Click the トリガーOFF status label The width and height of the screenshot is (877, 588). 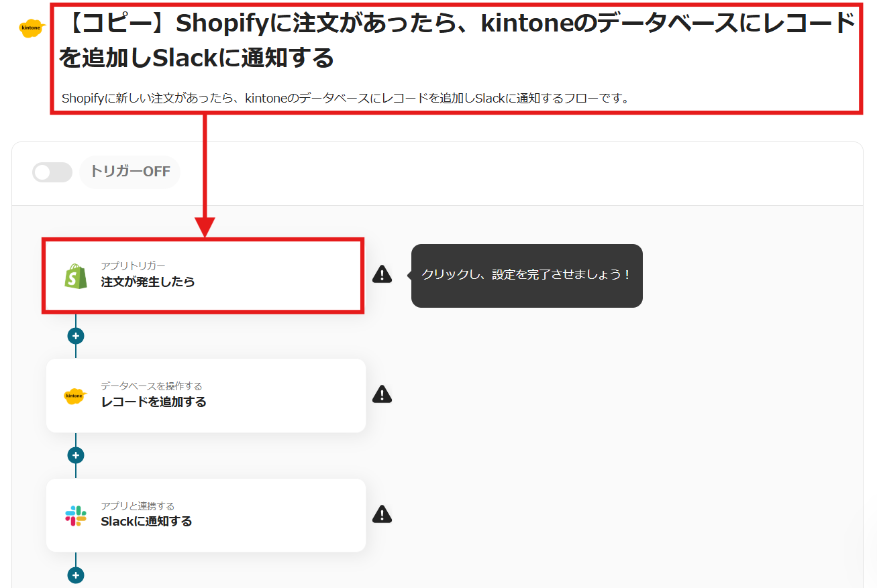click(130, 172)
